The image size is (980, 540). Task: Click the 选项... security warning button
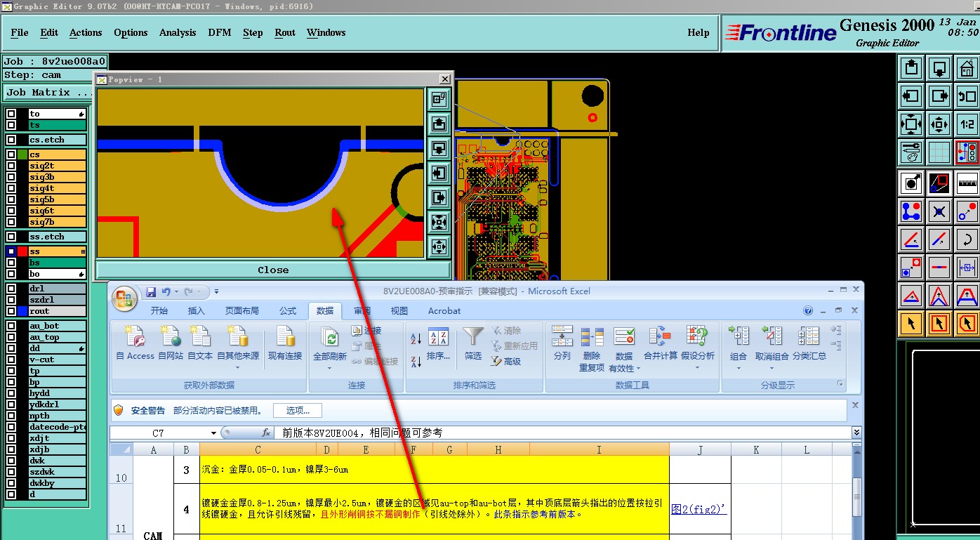point(298,411)
